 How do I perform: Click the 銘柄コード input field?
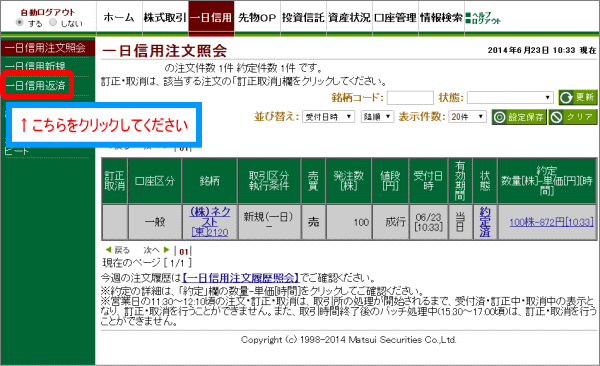tap(410, 98)
